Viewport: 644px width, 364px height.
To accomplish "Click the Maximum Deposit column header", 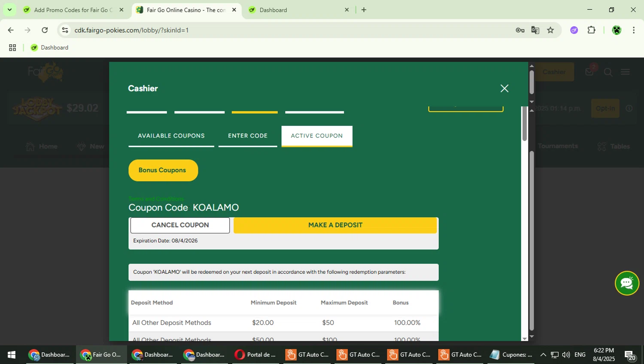I will click(x=344, y=303).
